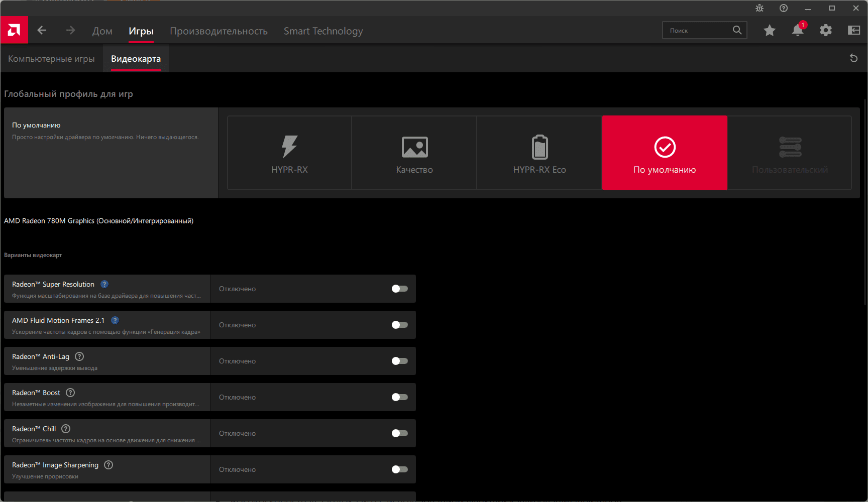This screenshot has width=868, height=502.
Task: Go back with the left arrow
Action: 42,31
